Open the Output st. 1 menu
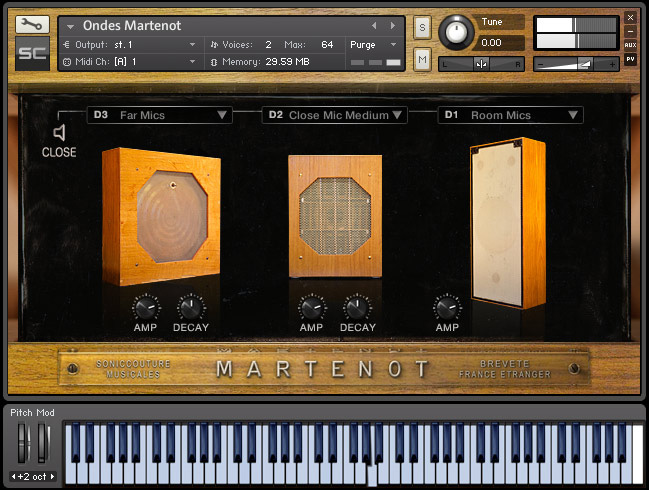Screen dimensions: 649x490 click(130, 45)
